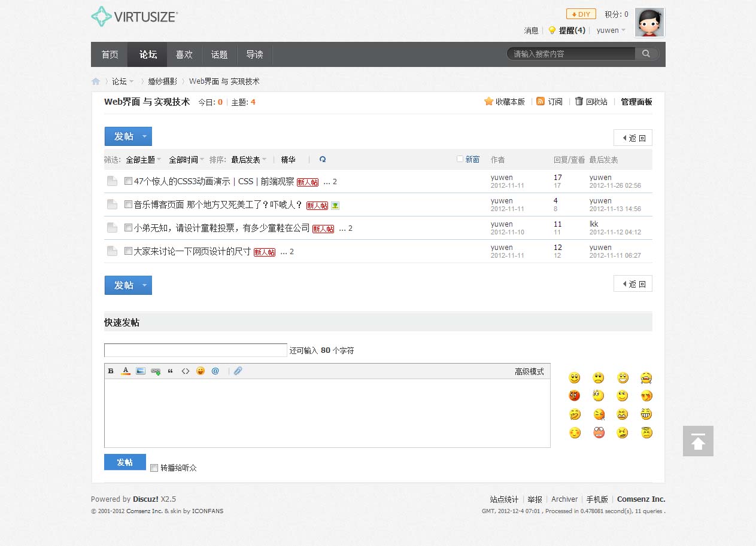Open the font color picker in editor

coord(126,371)
